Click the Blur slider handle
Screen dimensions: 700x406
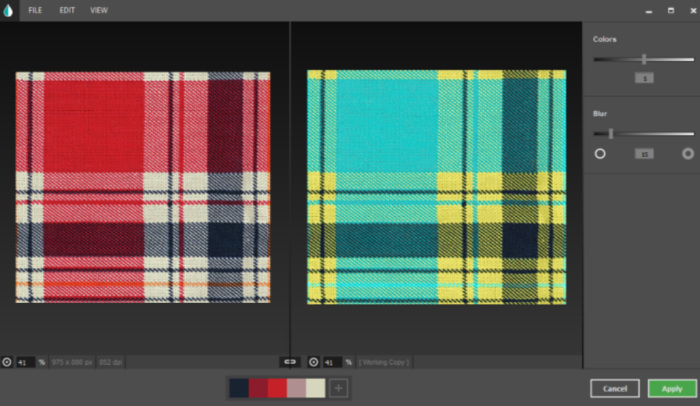coord(611,134)
